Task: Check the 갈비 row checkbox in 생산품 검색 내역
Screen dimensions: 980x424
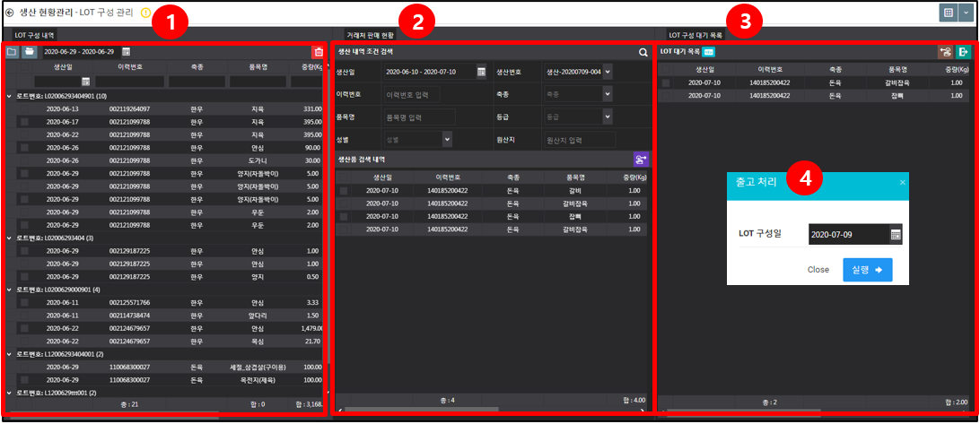Action: pos(343,190)
